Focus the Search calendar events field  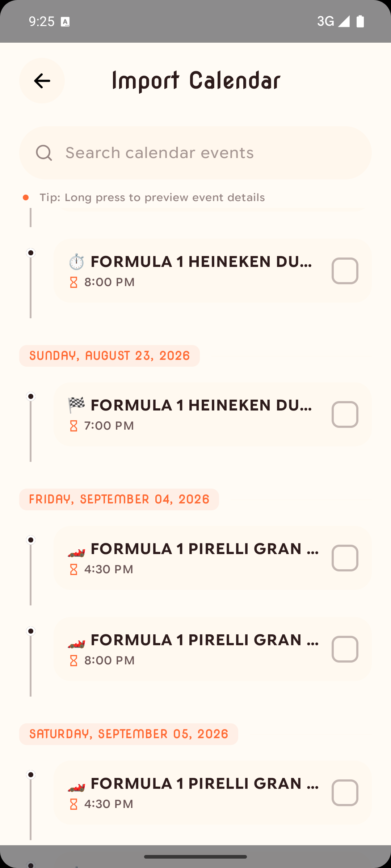[x=203, y=153]
